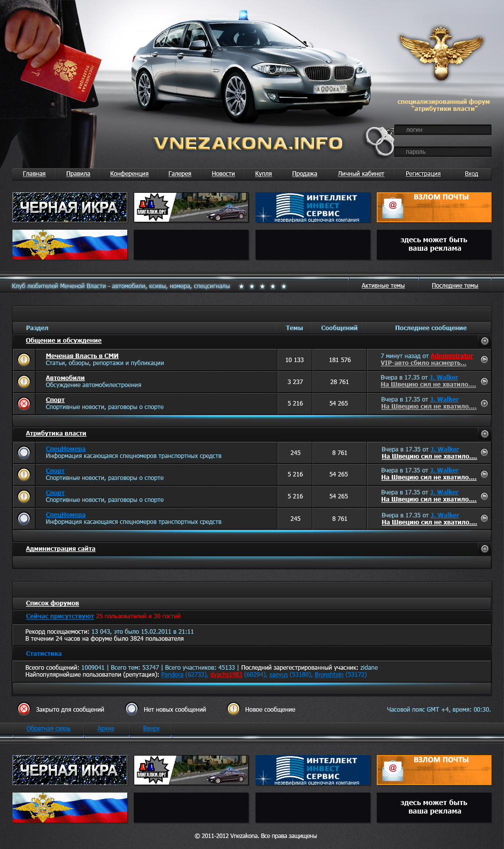Open the Главная menu item
The image size is (504, 849).
34,174
